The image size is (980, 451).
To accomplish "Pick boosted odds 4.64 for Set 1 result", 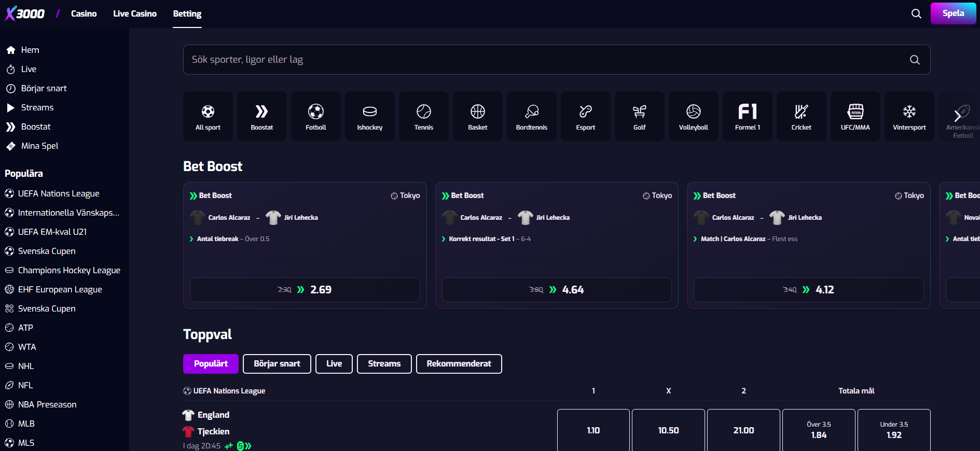I will tap(557, 290).
